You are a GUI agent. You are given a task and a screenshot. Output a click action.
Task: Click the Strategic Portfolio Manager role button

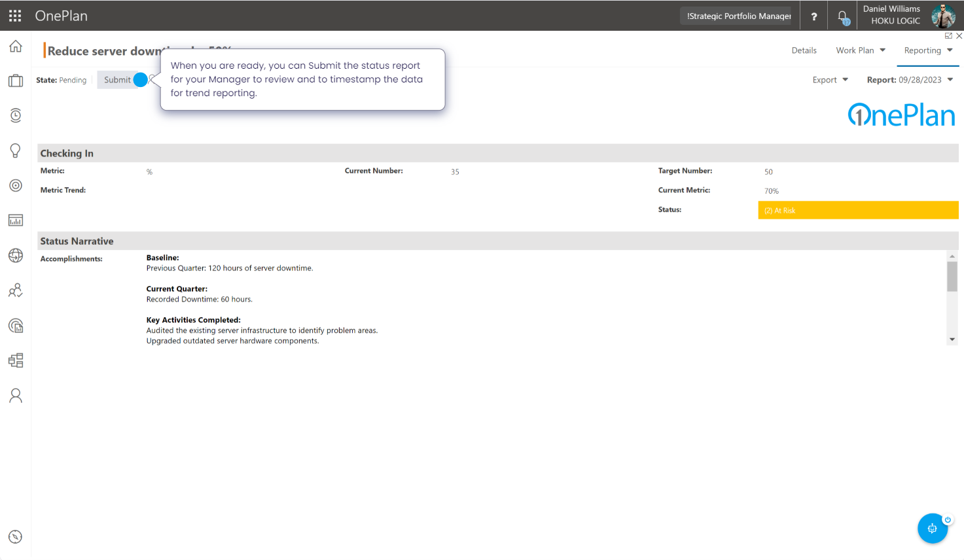(739, 16)
